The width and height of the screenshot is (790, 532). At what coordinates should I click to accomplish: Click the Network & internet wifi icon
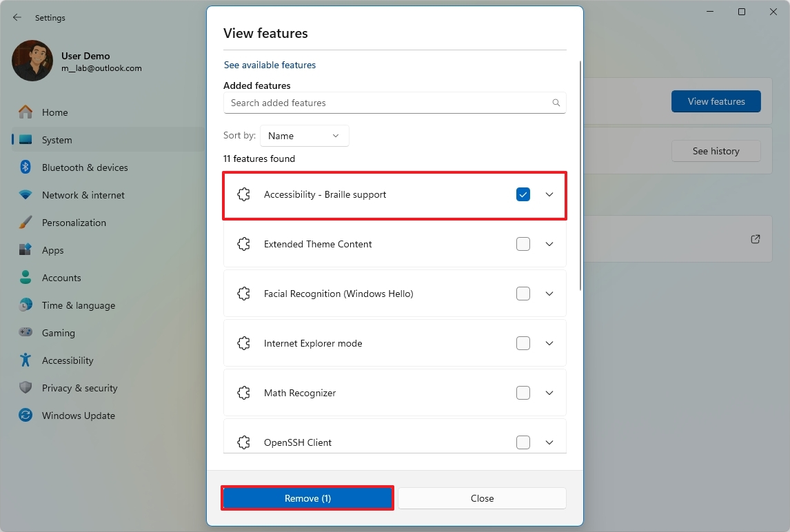(x=26, y=195)
